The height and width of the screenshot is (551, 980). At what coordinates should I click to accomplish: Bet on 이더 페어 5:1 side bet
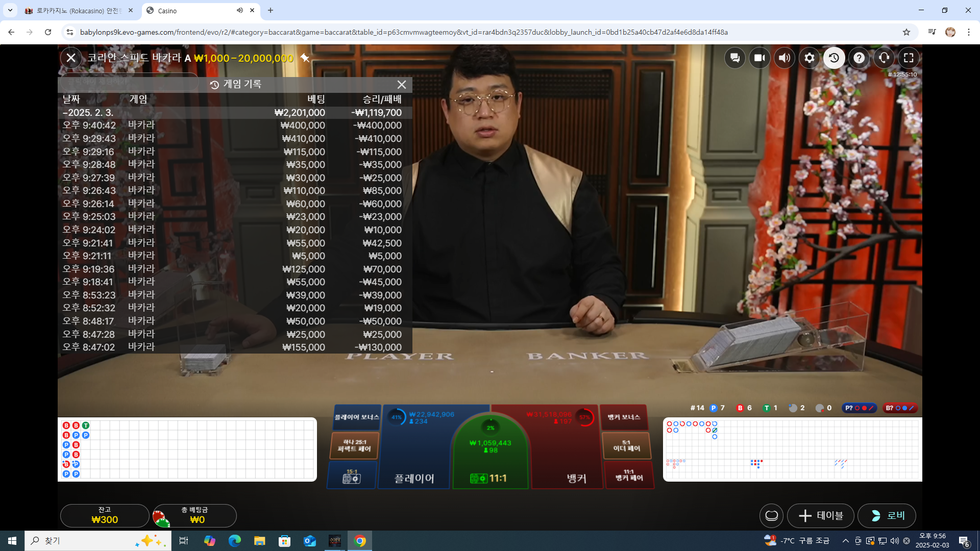click(x=626, y=445)
